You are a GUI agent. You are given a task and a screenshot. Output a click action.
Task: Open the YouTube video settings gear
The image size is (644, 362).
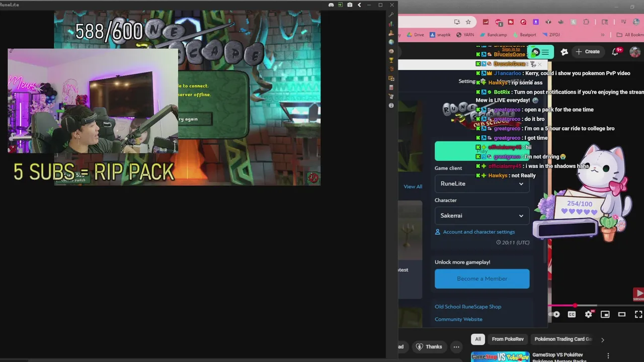(x=589, y=314)
